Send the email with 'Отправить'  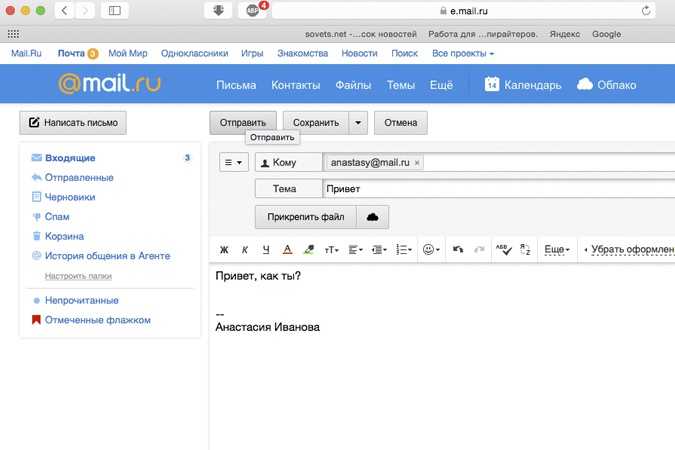coord(243,123)
